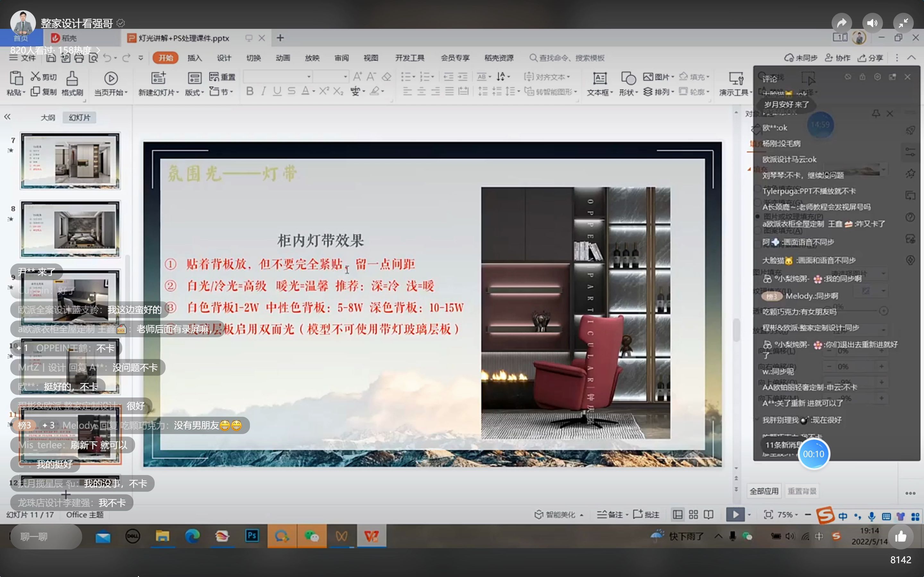Select slide 8 thumbnail
This screenshot has height=577, width=924.
70,229
